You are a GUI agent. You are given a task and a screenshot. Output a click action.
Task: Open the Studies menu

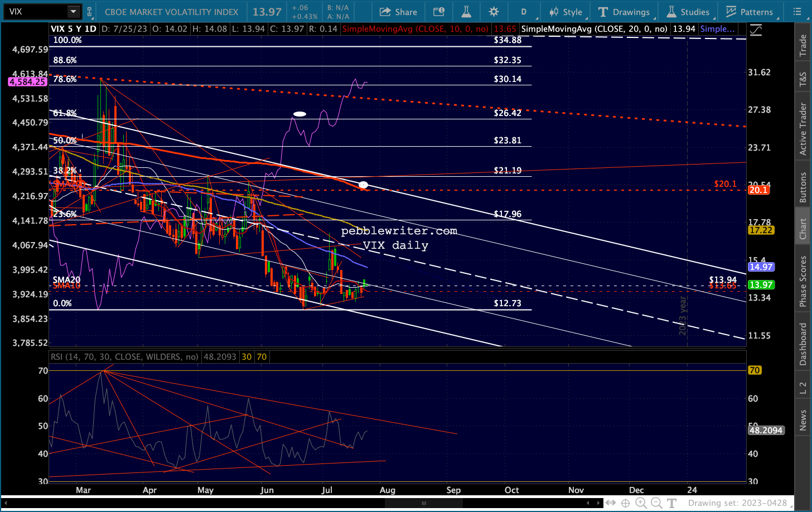point(688,12)
